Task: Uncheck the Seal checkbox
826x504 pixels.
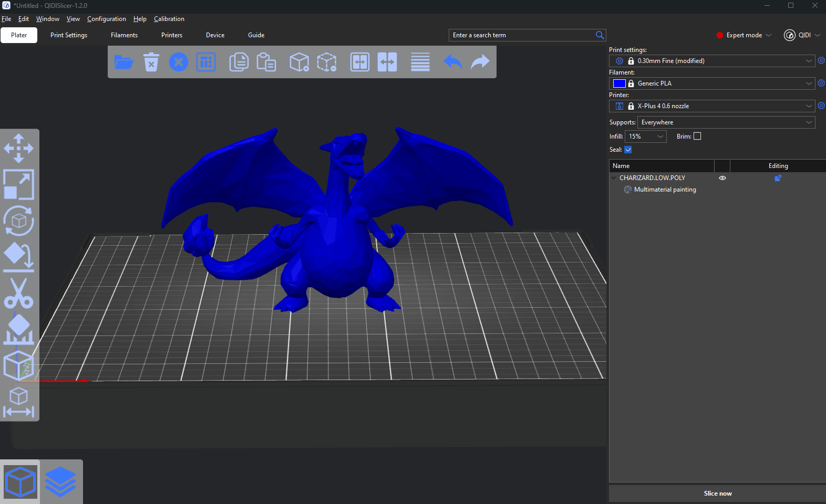Action: pyautogui.click(x=628, y=150)
